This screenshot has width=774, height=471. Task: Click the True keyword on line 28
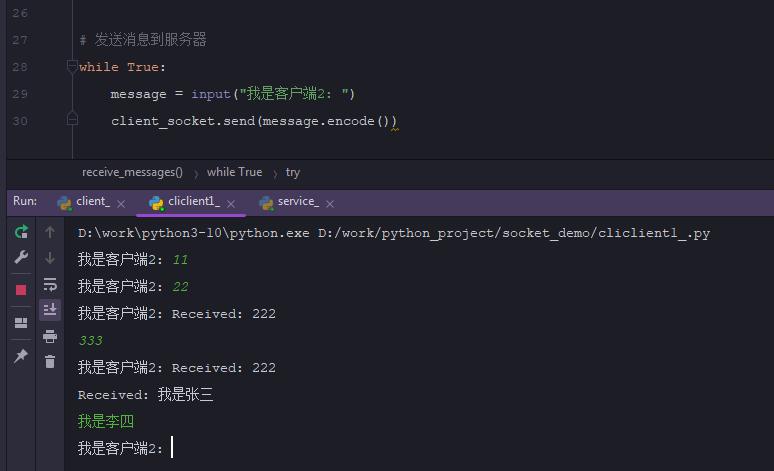pos(143,67)
